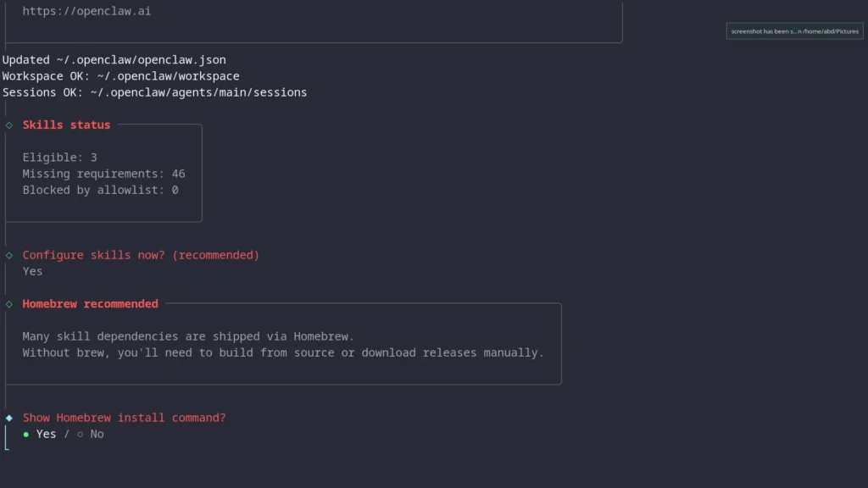
Task: Click the diamond icon beside Configure skills now
Action: click(8, 254)
